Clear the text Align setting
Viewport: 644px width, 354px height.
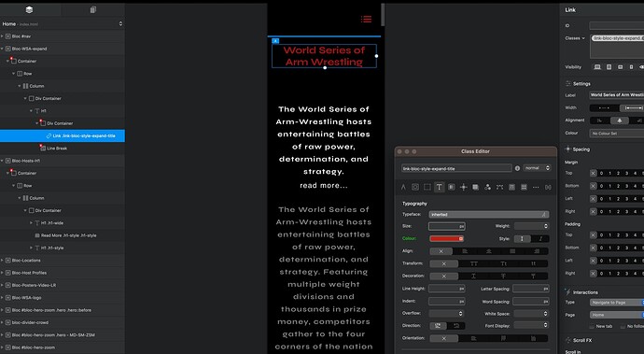click(441, 251)
